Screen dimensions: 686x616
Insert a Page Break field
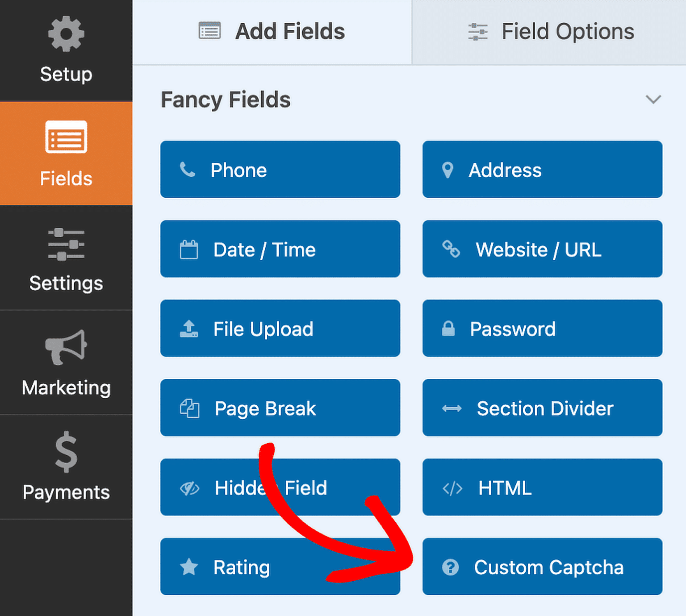click(x=280, y=408)
